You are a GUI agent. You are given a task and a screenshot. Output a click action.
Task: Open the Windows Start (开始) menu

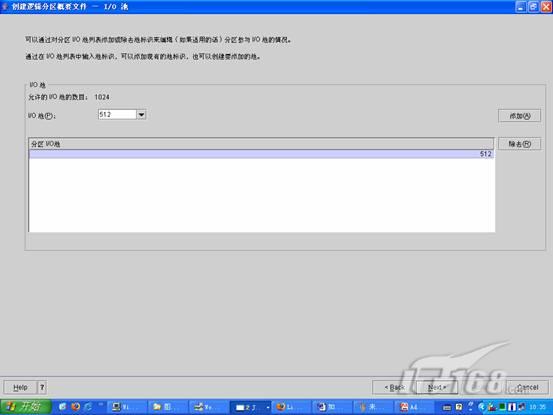pos(26,407)
